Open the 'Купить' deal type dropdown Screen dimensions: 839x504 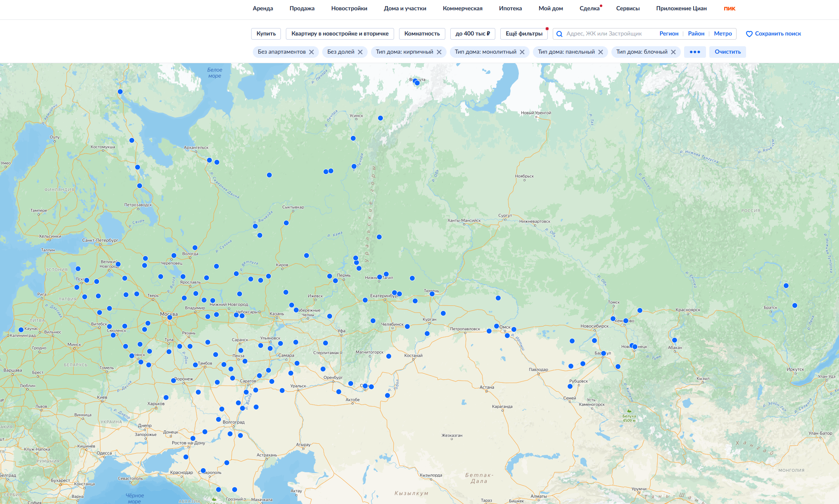pyautogui.click(x=266, y=34)
